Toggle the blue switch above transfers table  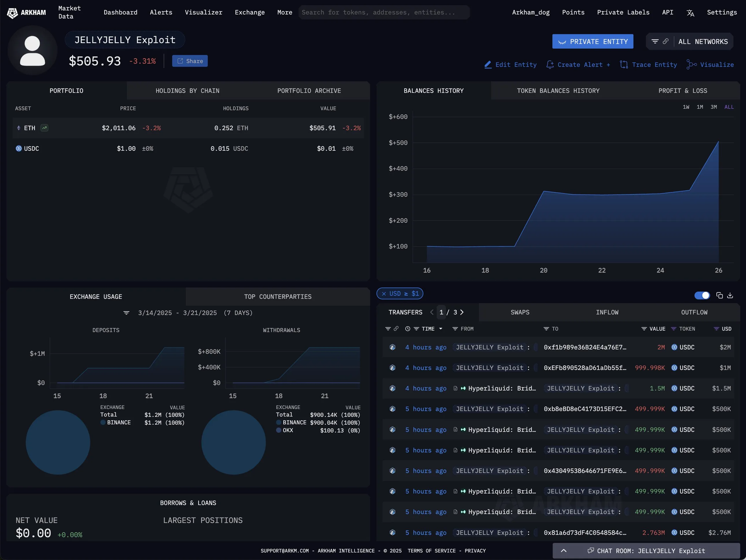702,295
